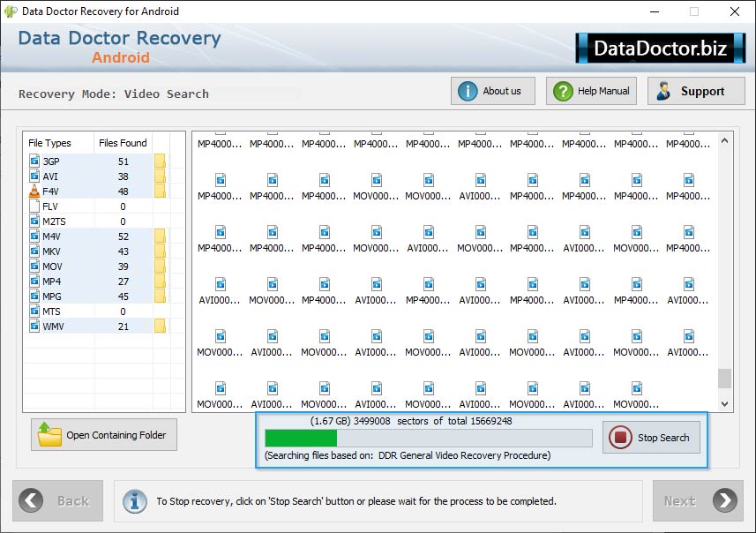Click the MPG file type icon

34,296
